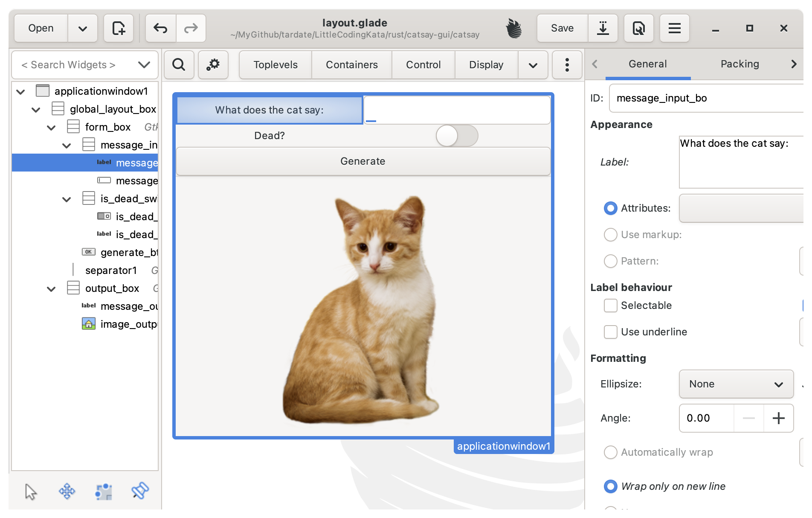Select message_ou label row in tree
Image resolution: width=812 pixels, height=518 pixels.
tap(85, 306)
